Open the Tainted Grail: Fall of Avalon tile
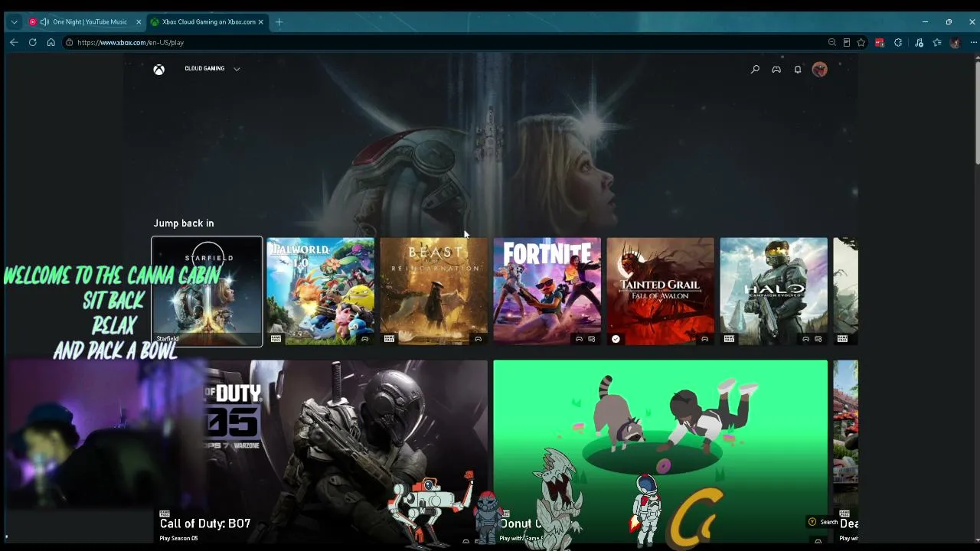Image resolution: width=980 pixels, height=551 pixels. click(x=660, y=292)
